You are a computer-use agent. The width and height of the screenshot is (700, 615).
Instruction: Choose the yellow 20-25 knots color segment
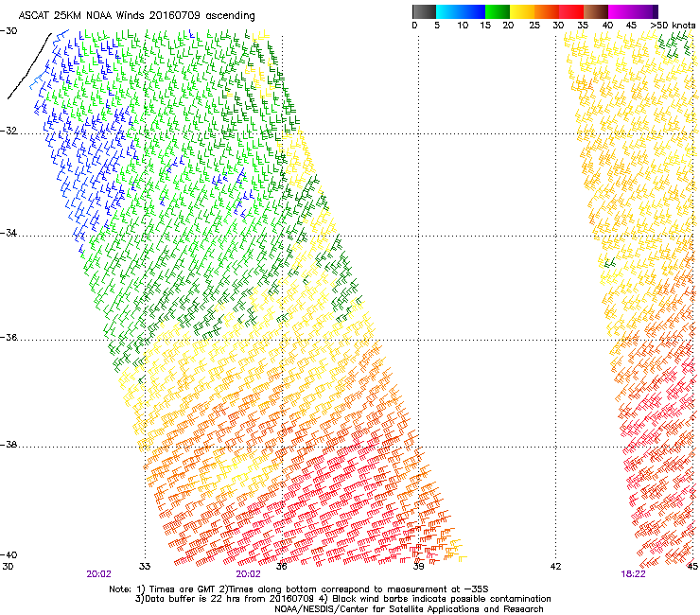522,11
